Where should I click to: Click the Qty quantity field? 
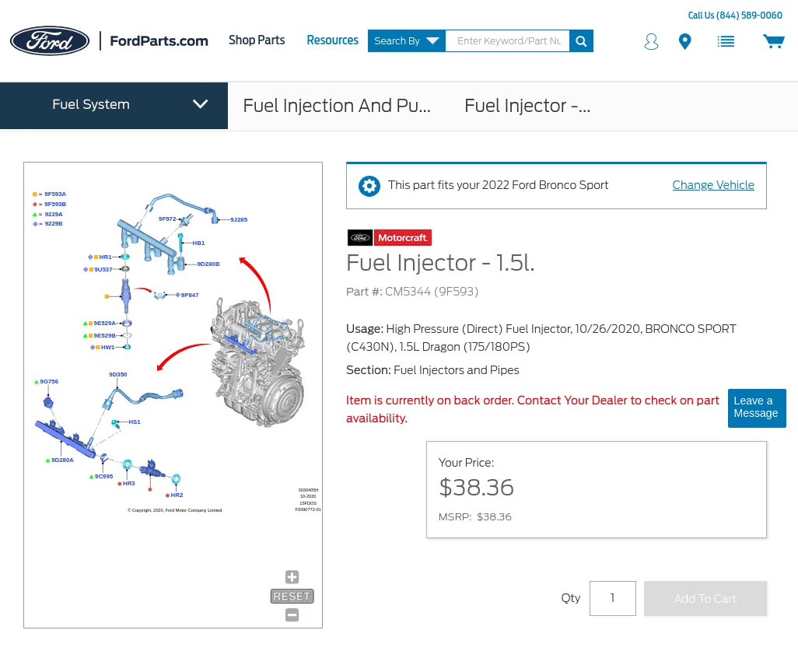tap(612, 599)
